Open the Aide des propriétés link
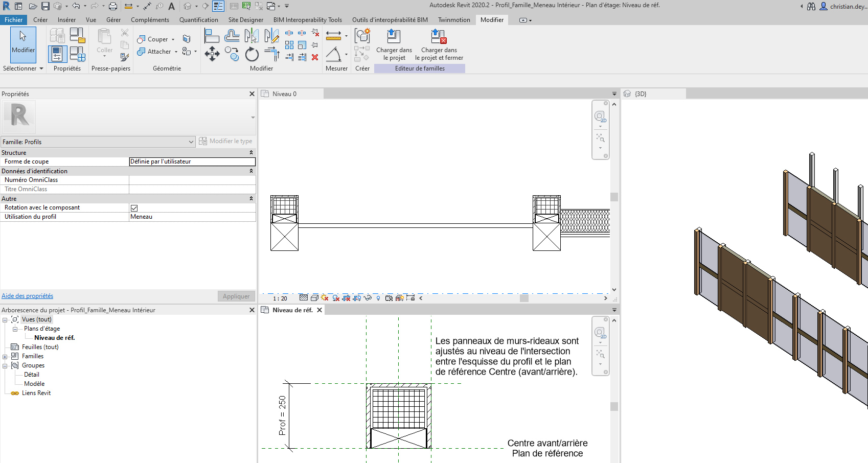The width and height of the screenshot is (868, 463). 28,296
